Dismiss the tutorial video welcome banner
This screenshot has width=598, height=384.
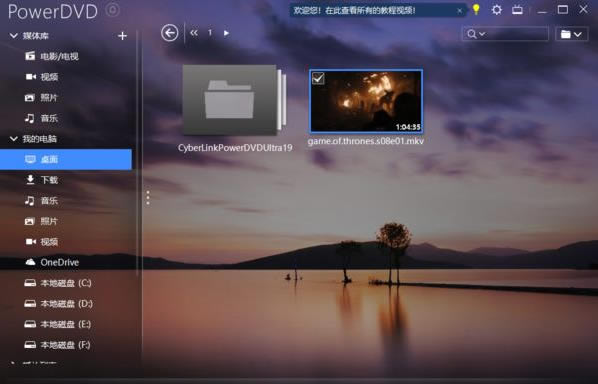click(x=460, y=11)
